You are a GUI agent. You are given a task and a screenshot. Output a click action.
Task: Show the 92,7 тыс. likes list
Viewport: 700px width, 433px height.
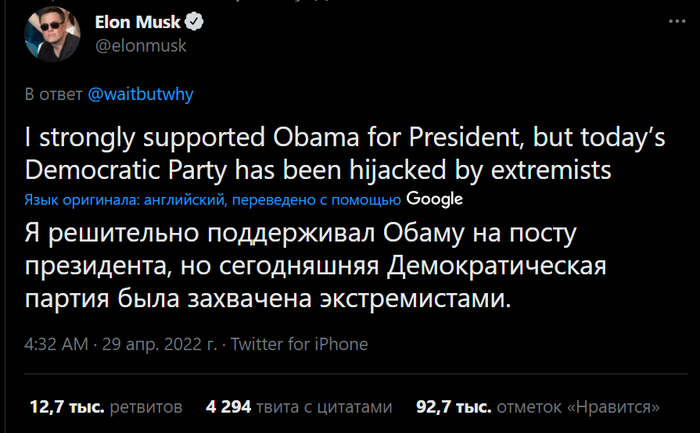(x=455, y=407)
